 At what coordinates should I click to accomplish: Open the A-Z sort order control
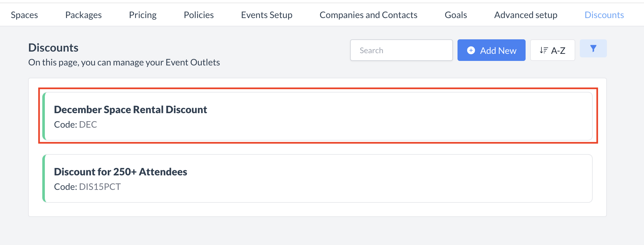pos(552,50)
